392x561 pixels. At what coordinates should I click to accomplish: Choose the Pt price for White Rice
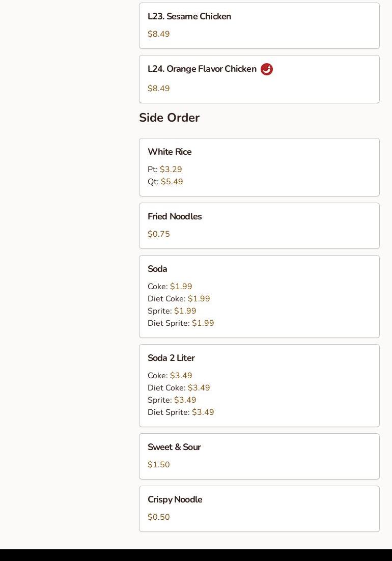pos(171,170)
